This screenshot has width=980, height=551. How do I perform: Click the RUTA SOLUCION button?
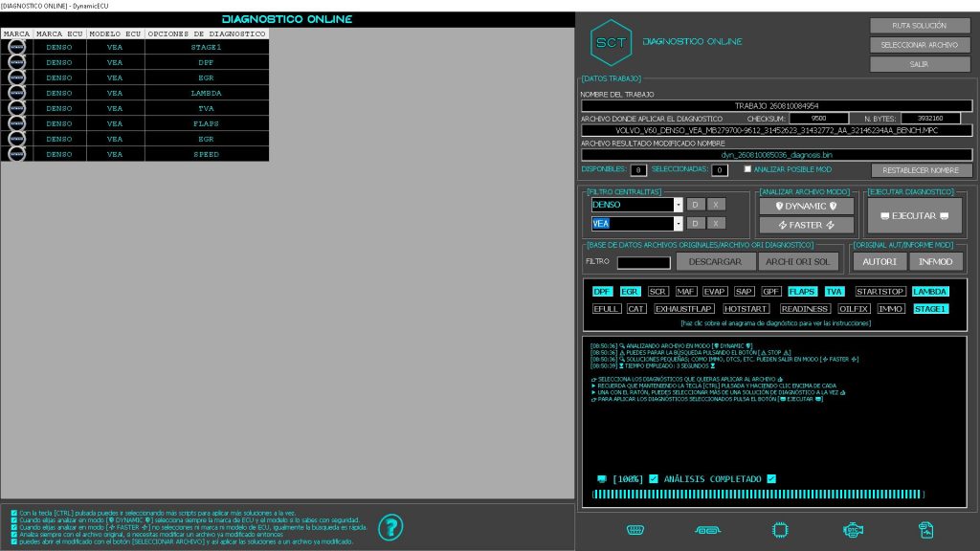(920, 26)
